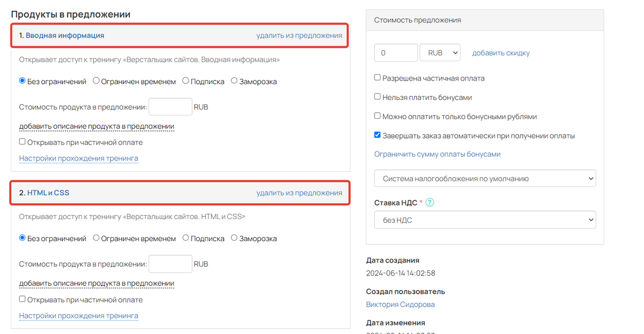Select Ограничен временем radio for HTML и CSS

(x=96, y=238)
